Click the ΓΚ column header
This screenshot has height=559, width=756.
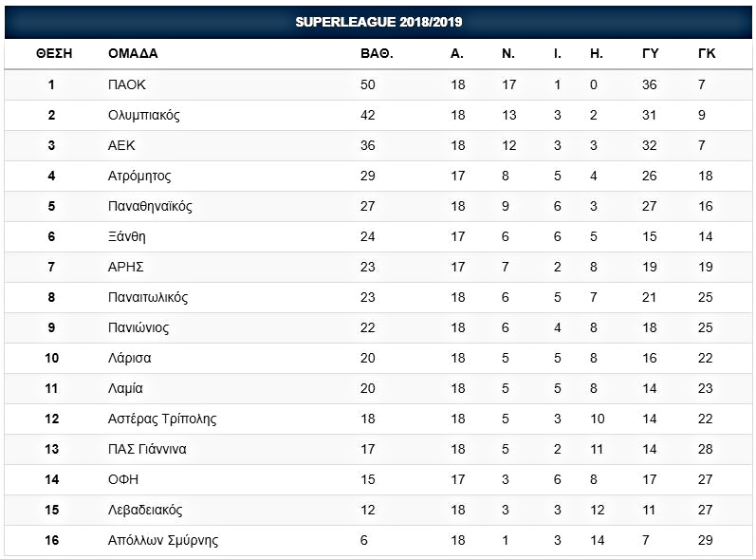(x=707, y=53)
